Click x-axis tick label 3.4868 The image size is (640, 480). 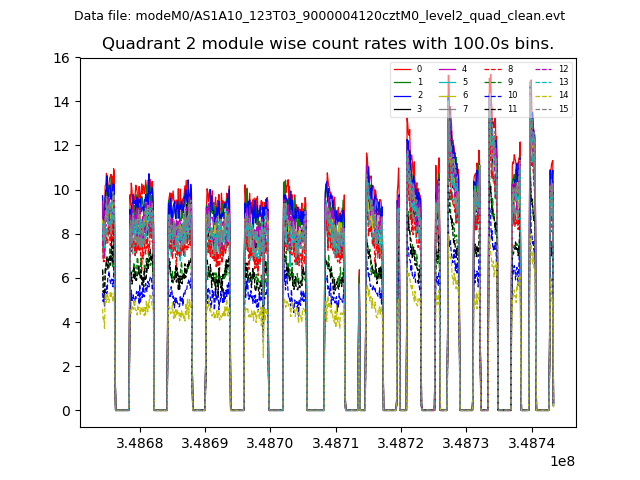pyautogui.click(x=140, y=443)
